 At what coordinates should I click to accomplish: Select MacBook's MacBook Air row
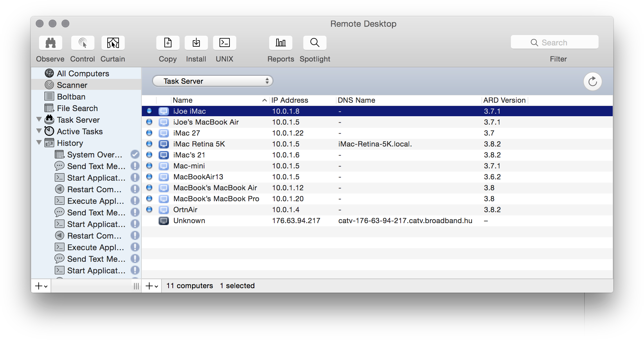[x=377, y=188]
